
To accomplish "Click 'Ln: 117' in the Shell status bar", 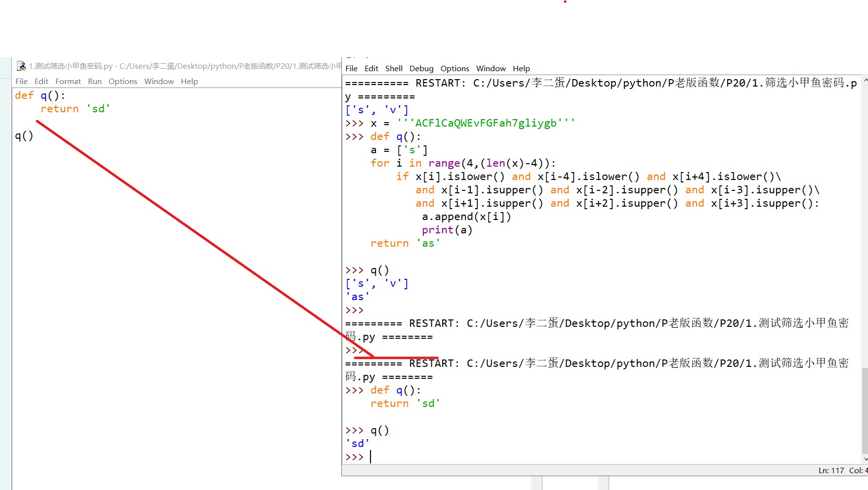I will (831, 470).
